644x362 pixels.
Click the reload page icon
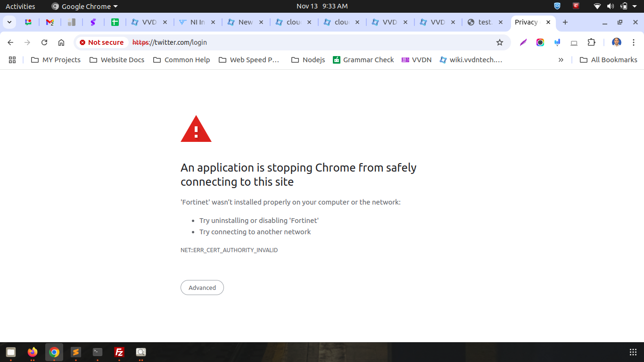(x=44, y=42)
